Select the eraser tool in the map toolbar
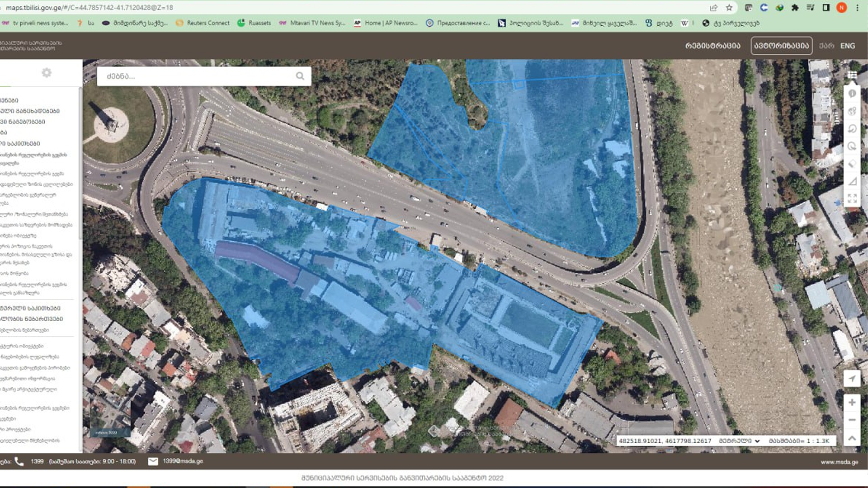The width and height of the screenshot is (868, 488). pyautogui.click(x=852, y=164)
